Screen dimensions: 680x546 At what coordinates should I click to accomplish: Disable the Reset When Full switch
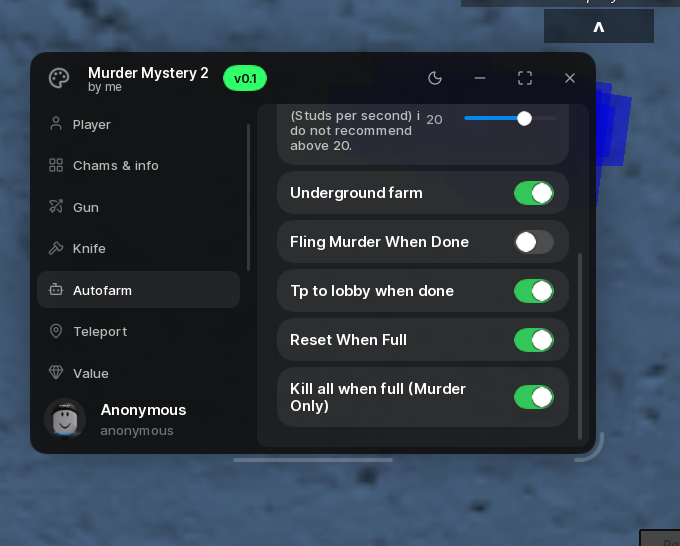click(x=534, y=340)
